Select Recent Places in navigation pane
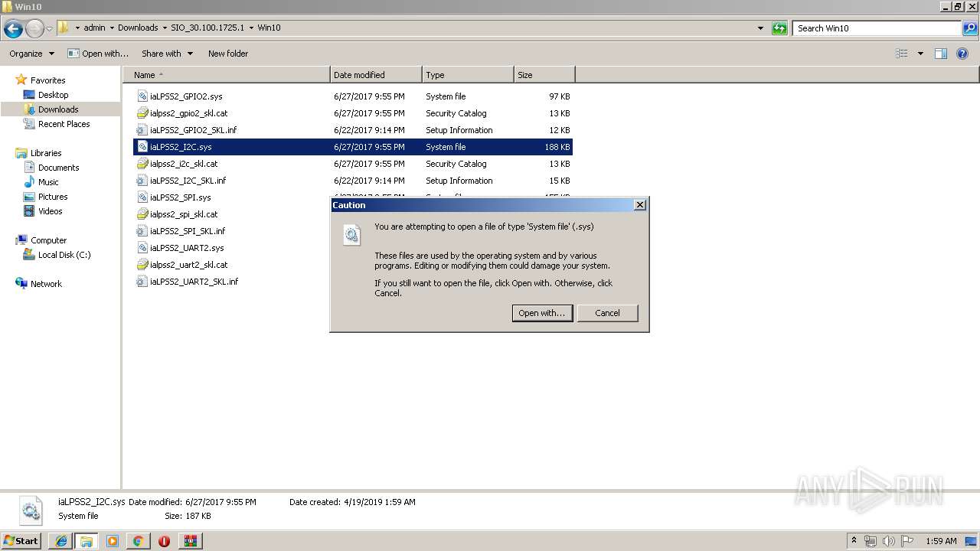This screenshot has width=980, height=551. (64, 124)
